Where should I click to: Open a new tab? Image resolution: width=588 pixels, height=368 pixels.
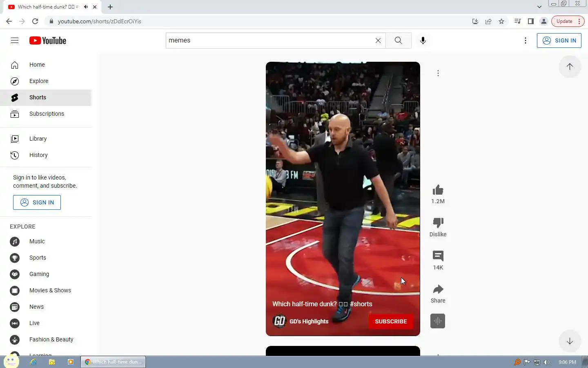tap(110, 7)
